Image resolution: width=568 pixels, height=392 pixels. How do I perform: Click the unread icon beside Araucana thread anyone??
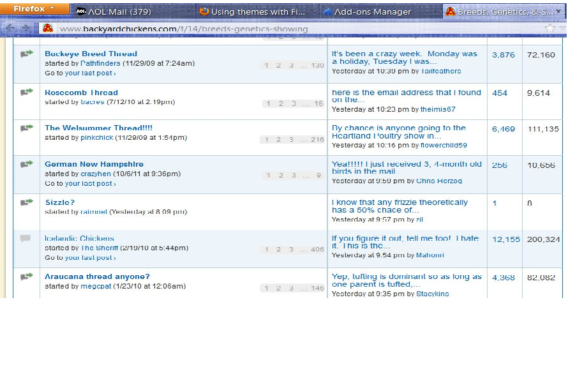26,276
